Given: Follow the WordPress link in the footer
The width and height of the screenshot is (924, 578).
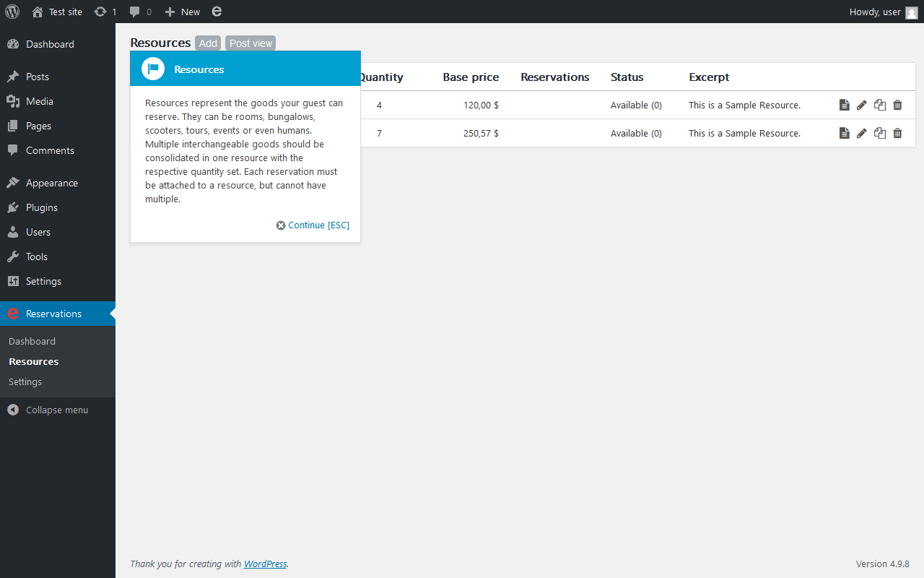Looking at the screenshot, I should (265, 564).
